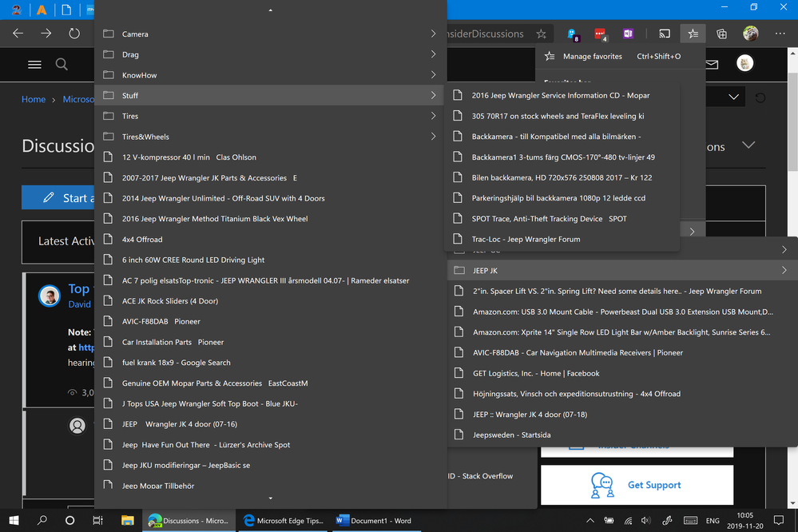Open favorite SPOT Trace, Anti-Theft Tracking Device

562,218
